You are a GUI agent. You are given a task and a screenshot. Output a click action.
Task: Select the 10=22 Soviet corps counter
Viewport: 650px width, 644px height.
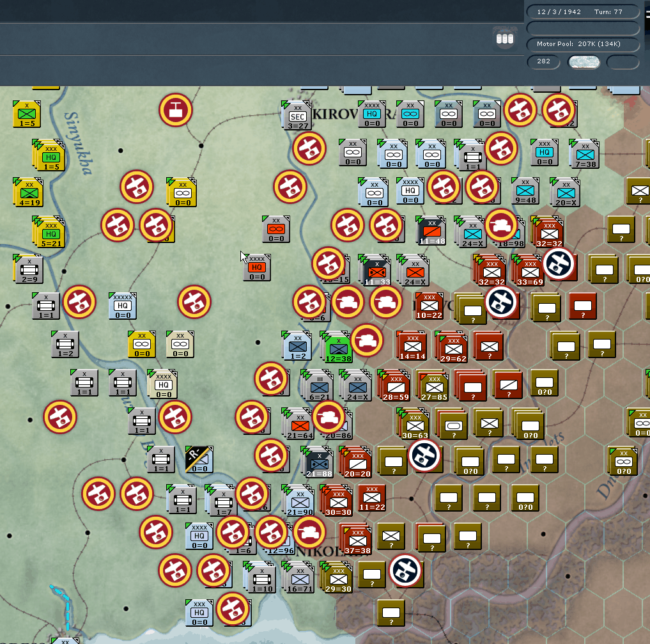[x=429, y=306]
